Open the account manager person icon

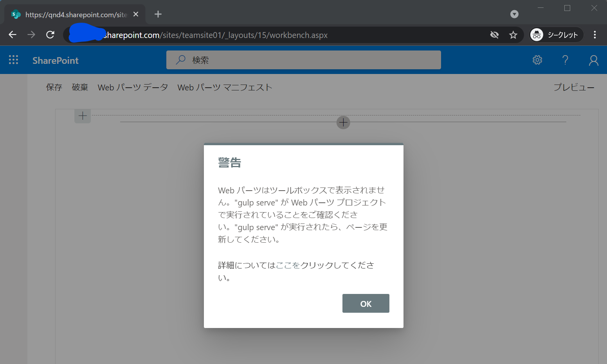click(x=593, y=60)
